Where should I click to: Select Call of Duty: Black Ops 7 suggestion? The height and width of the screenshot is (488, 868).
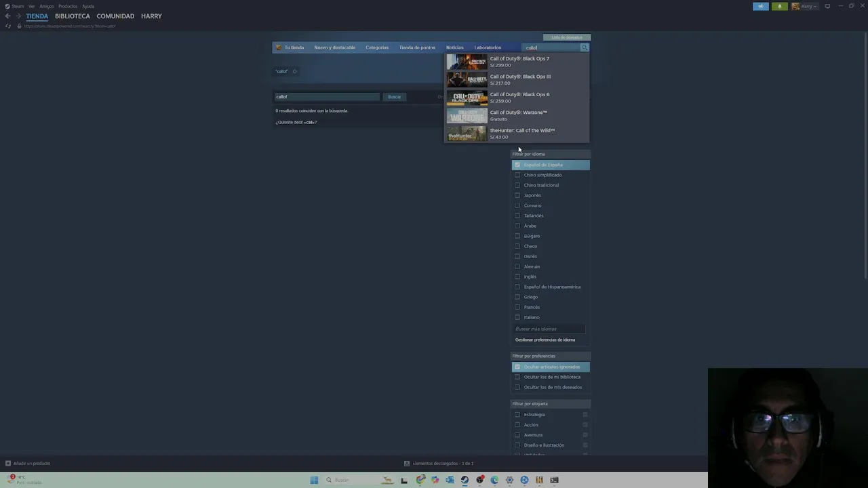pos(517,62)
